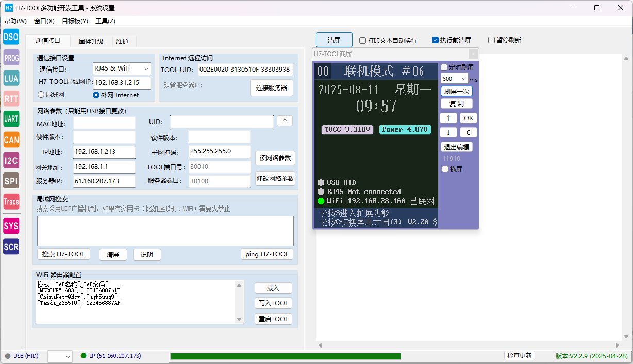Click the 退出编辑 button
This screenshot has width=633, height=364.
[x=456, y=147]
